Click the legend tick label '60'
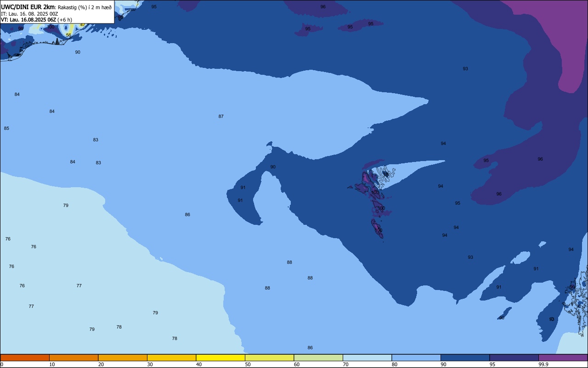 [x=297, y=364]
